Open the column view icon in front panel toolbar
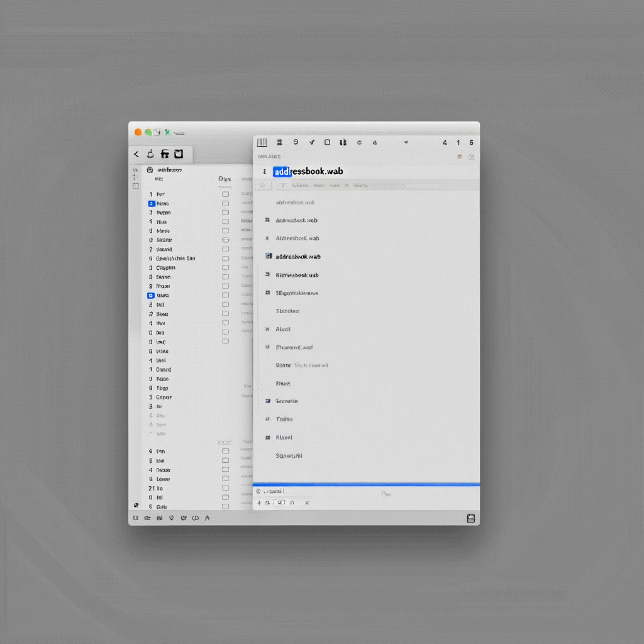 click(262, 143)
